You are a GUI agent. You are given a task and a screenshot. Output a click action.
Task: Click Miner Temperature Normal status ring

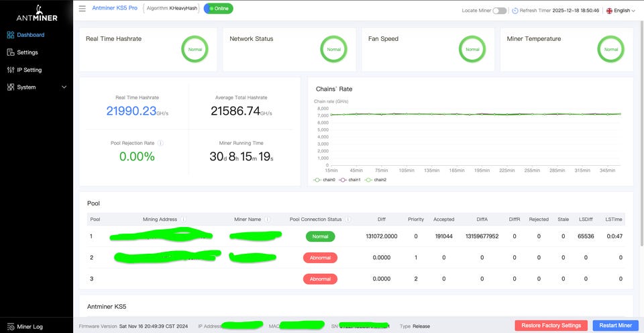point(610,49)
